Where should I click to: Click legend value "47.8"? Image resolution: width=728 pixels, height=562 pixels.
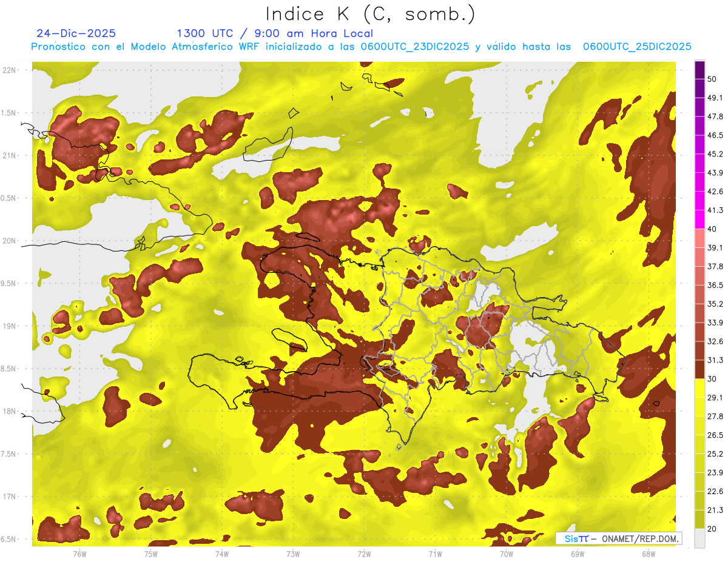tap(715, 116)
